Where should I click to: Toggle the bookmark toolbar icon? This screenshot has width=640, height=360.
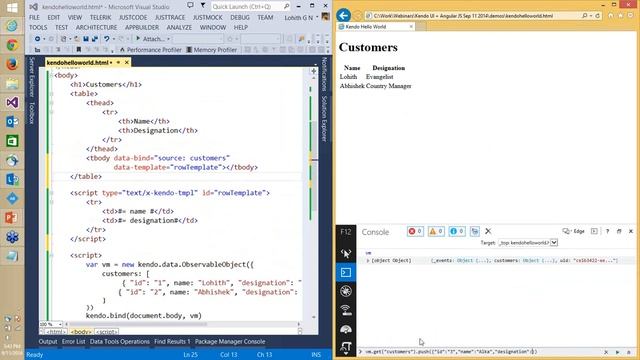pyautogui.click(x=78, y=50)
